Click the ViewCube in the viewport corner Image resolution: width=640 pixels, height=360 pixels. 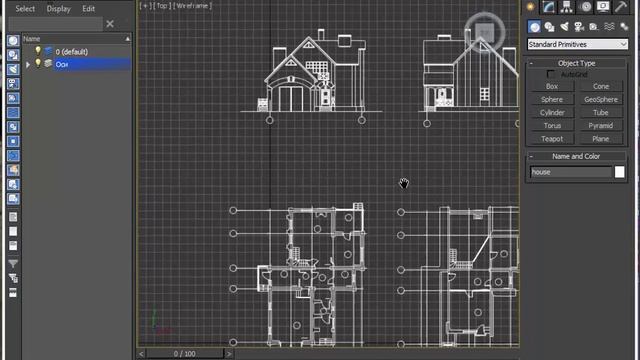click(x=484, y=32)
